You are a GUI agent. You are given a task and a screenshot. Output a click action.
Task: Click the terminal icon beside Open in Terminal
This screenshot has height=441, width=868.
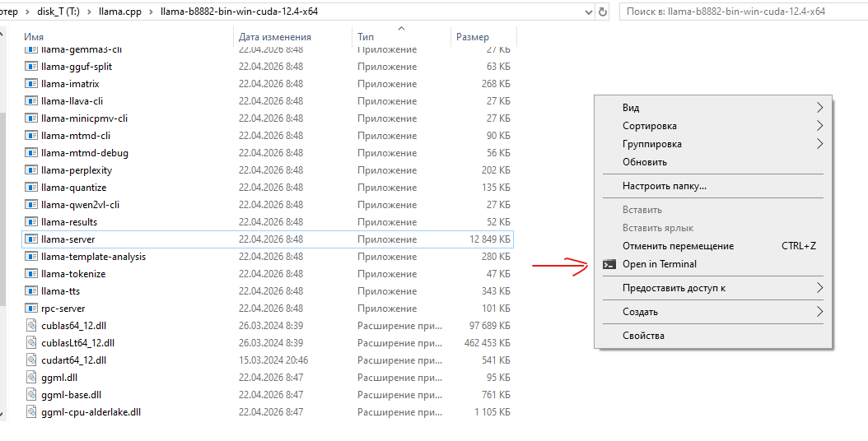click(609, 264)
